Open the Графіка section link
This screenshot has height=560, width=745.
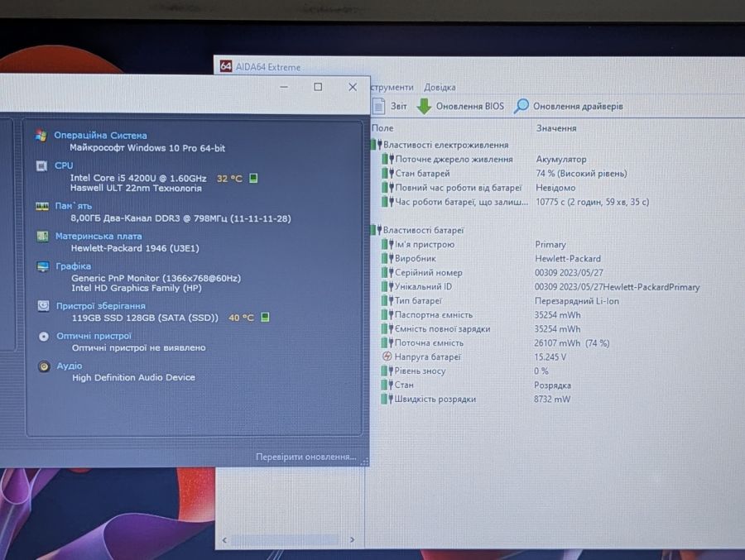pos(73,266)
